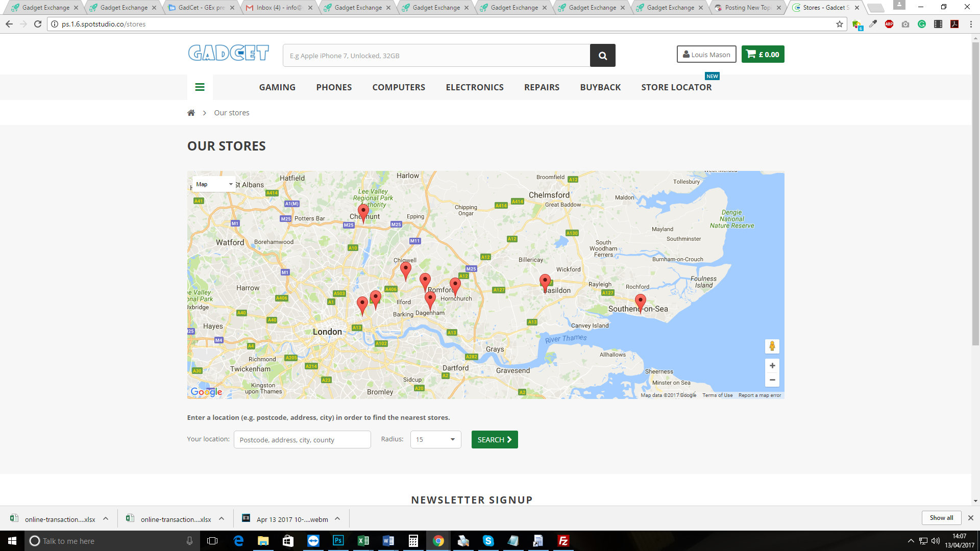Switch to the Inbox (4) tab

coord(278,8)
